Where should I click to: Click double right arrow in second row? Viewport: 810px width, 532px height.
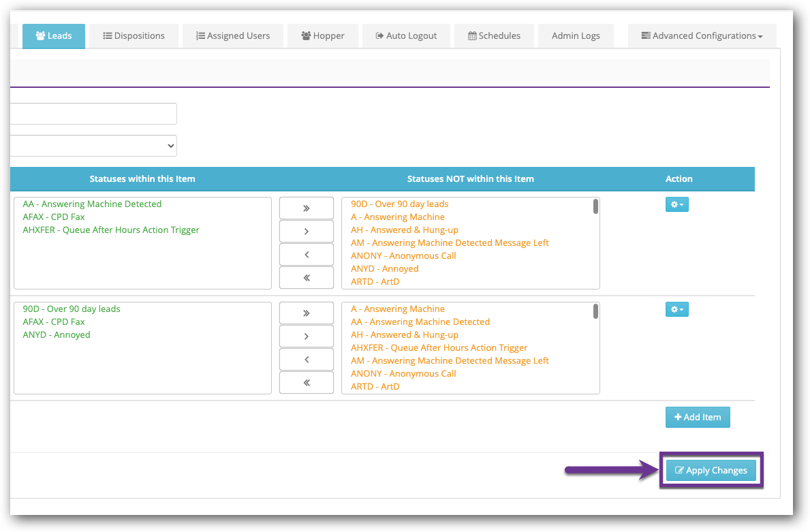306,313
